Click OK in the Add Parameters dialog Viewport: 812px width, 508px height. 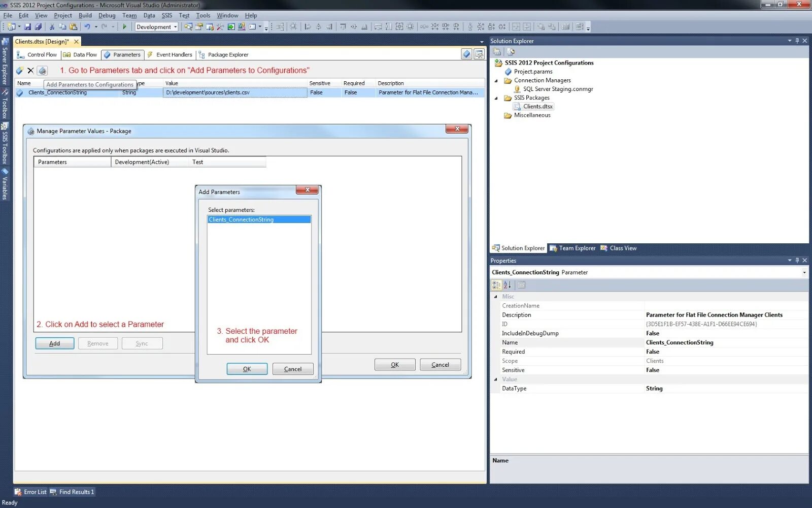pyautogui.click(x=247, y=369)
